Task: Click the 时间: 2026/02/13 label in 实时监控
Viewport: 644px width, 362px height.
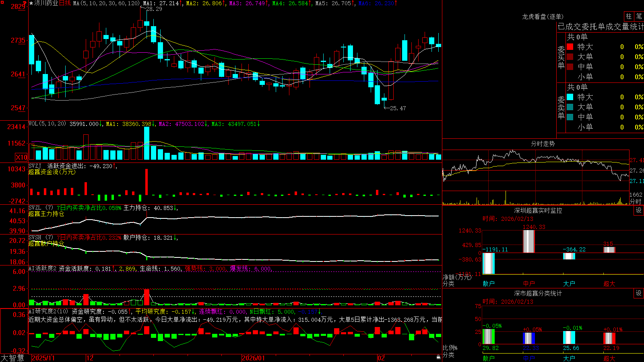Action: 508,219
